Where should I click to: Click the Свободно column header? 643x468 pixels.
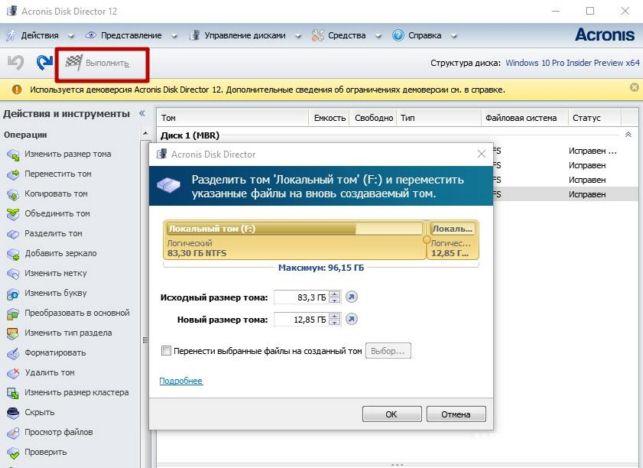pos(373,118)
